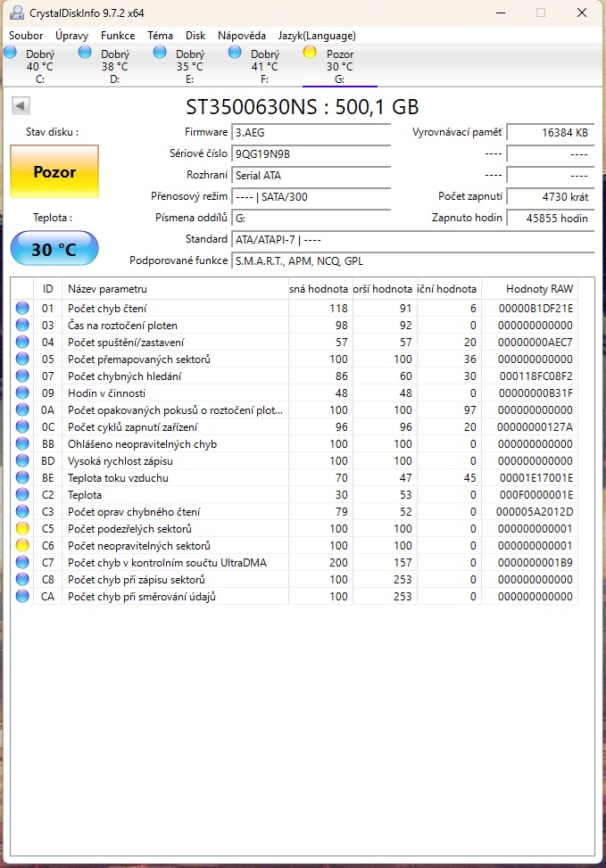Screen dimensions: 606x868
Task: Click the Počet zapnutí value 4730 krát
Action: [x=551, y=196]
